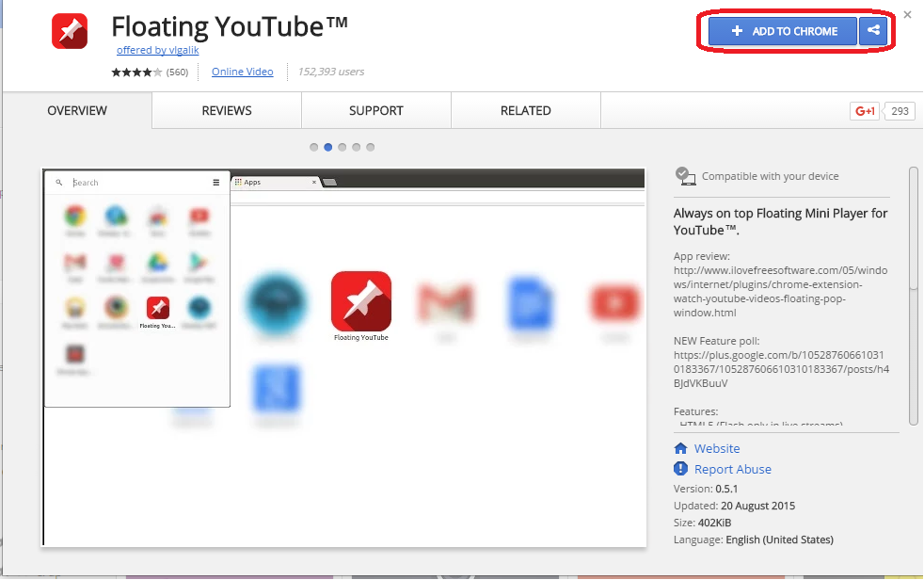
Task: Click the description panel scrollbar
Action: (914, 295)
